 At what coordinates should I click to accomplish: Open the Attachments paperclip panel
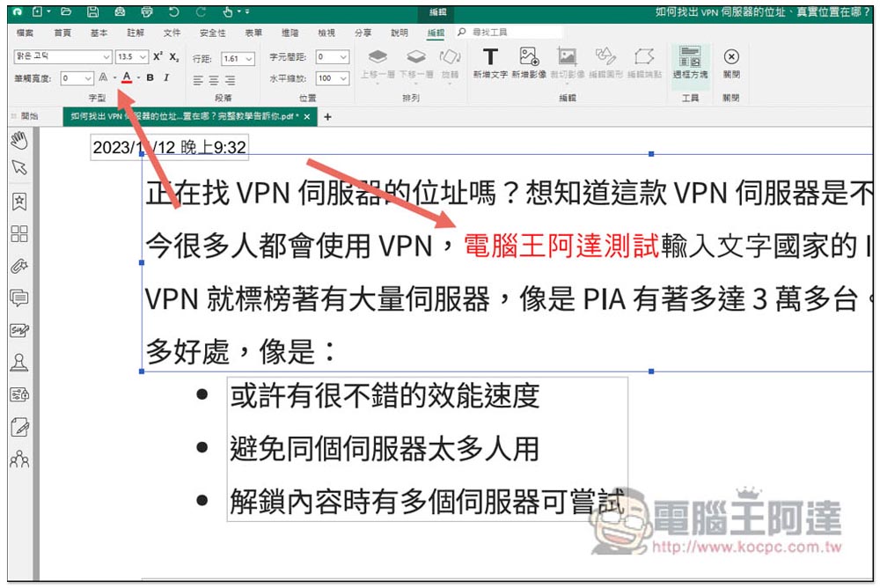pyautogui.click(x=19, y=266)
